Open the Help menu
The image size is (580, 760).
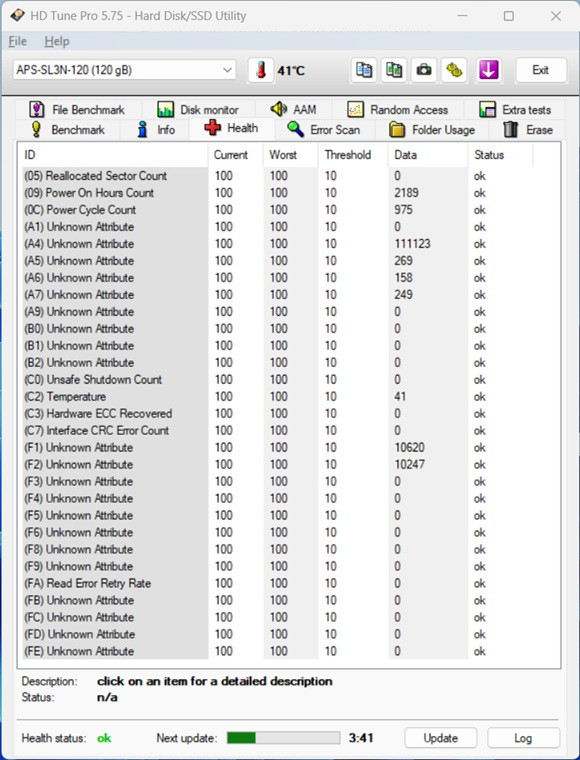click(57, 41)
